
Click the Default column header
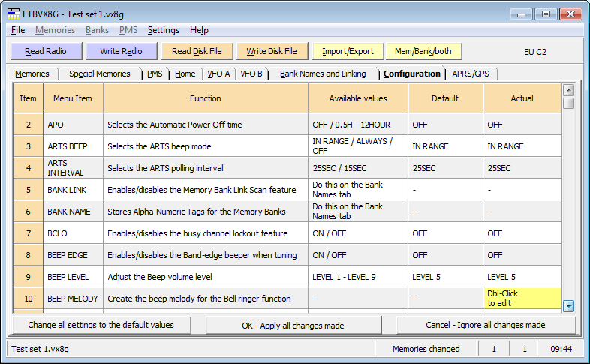click(445, 98)
